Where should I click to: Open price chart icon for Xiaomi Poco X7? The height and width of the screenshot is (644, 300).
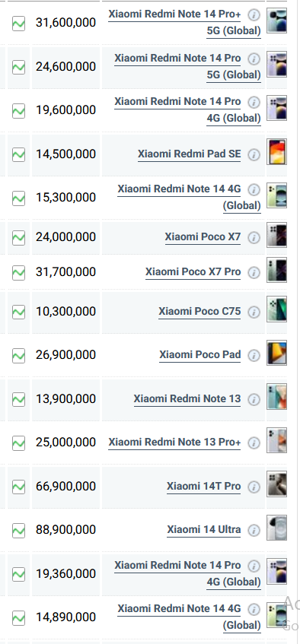18,237
